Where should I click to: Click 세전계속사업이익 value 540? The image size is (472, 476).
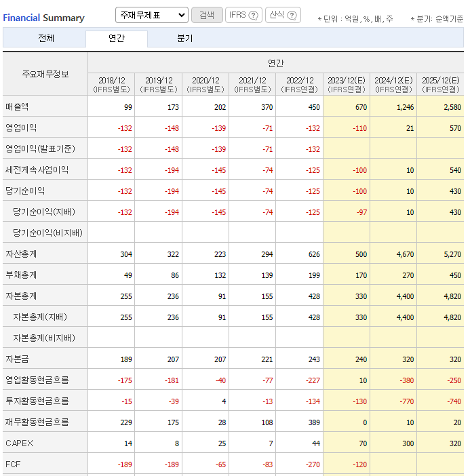pos(455,170)
